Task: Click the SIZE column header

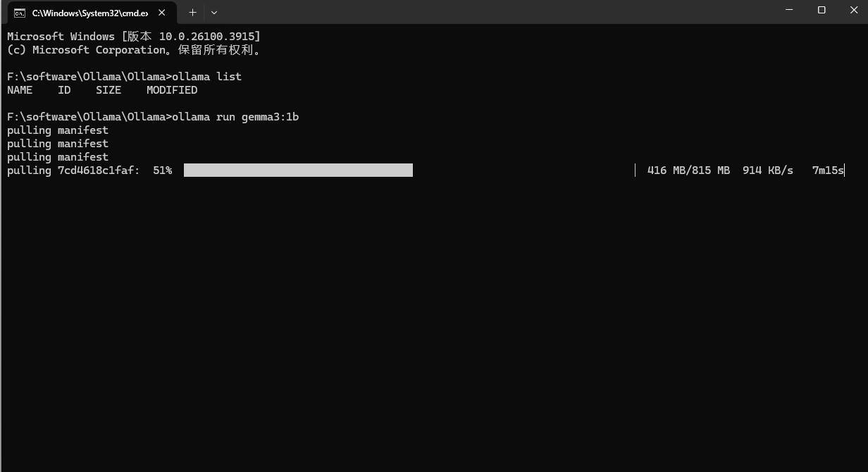Action: click(x=108, y=90)
